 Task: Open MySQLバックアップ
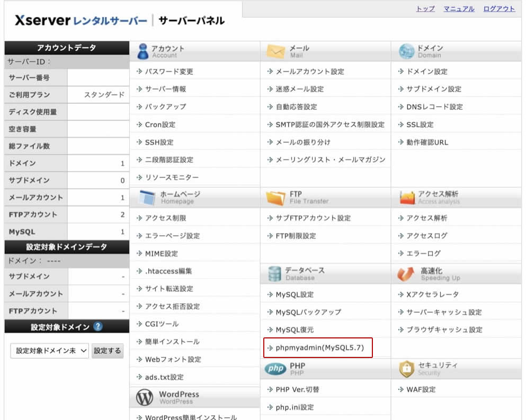point(308,312)
